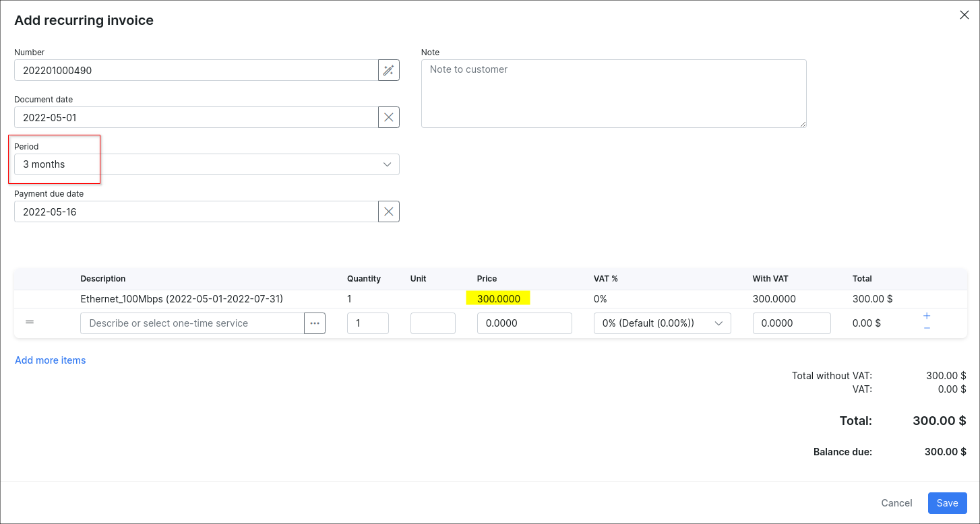980x524 pixels.
Task: Click the item description input field
Action: coord(192,323)
